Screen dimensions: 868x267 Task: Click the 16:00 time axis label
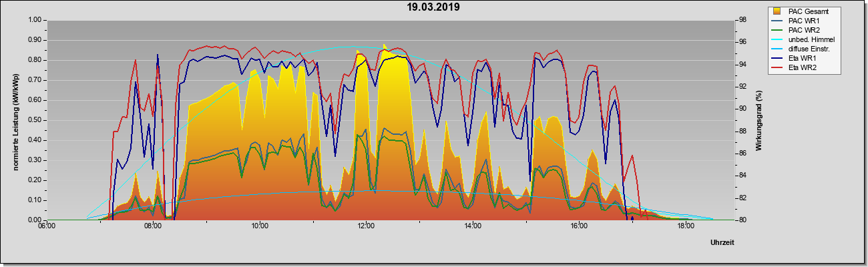coord(579,227)
